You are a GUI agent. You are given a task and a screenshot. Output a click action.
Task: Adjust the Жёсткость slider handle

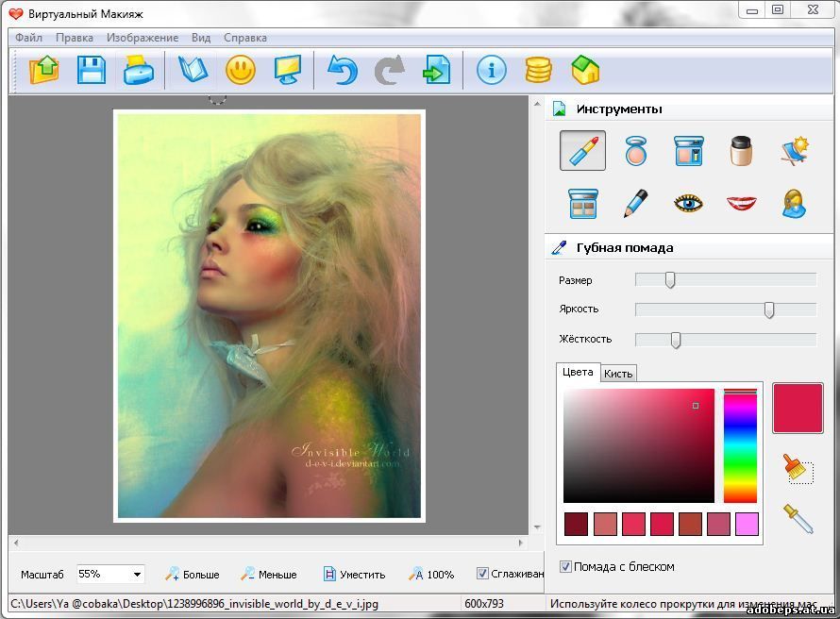click(676, 340)
